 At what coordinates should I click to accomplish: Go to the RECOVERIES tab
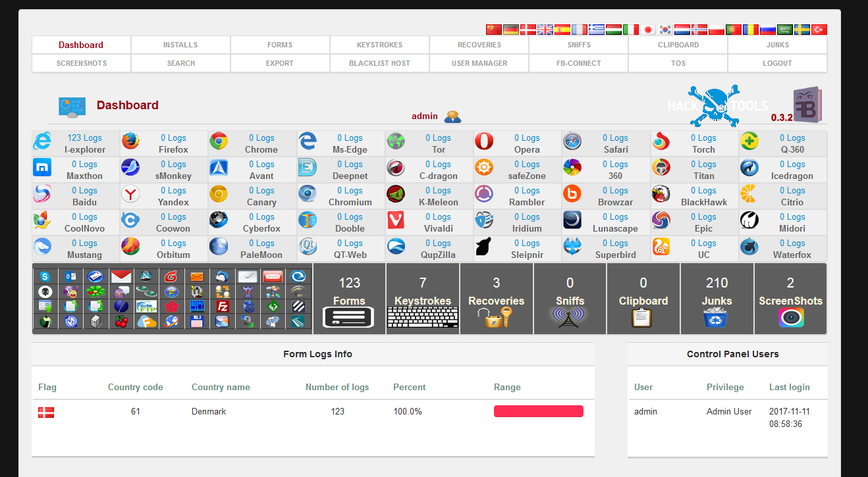479,45
